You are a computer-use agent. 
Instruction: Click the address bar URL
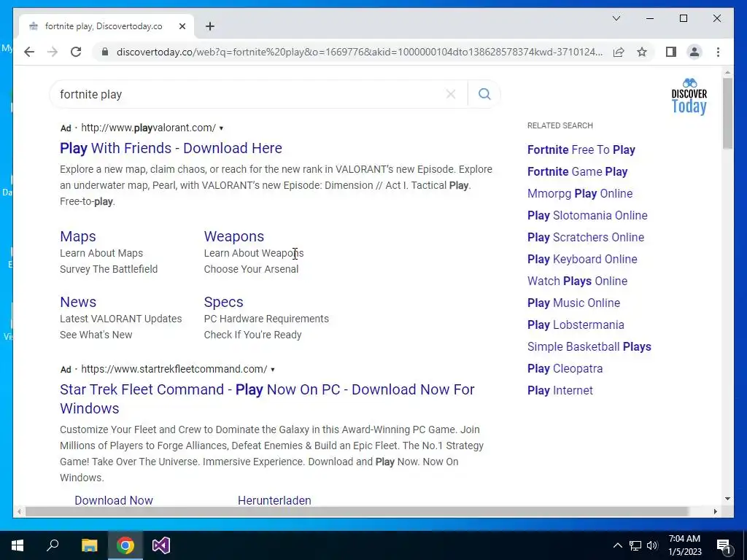tap(360, 52)
